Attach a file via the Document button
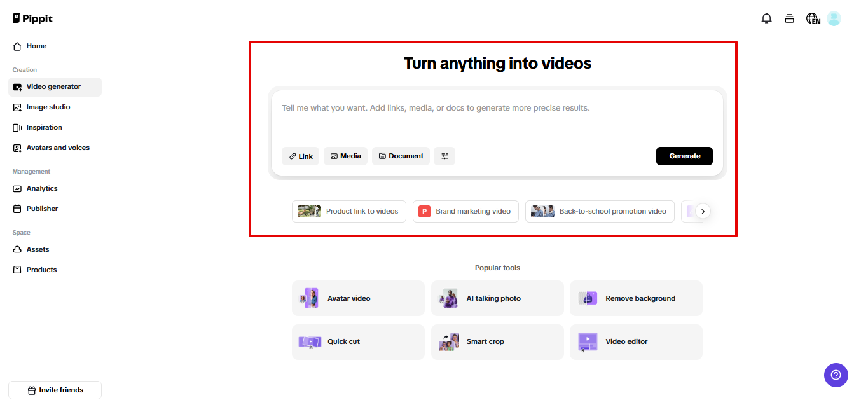This screenshot has width=868, height=407. point(401,156)
